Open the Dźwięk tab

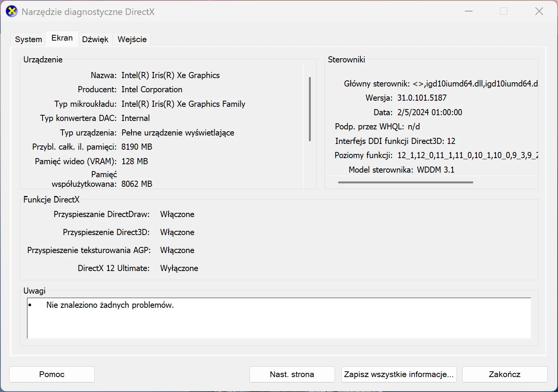pyautogui.click(x=95, y=39)
